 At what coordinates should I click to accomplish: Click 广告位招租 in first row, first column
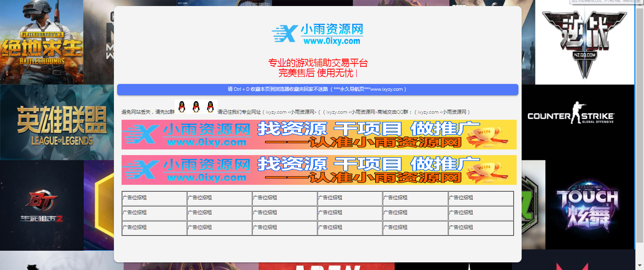point(134,198)
